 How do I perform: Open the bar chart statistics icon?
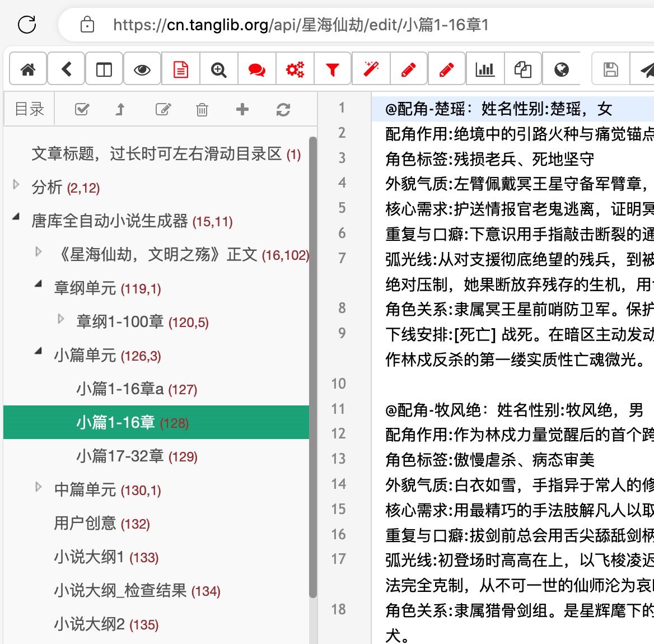point(485,69)
